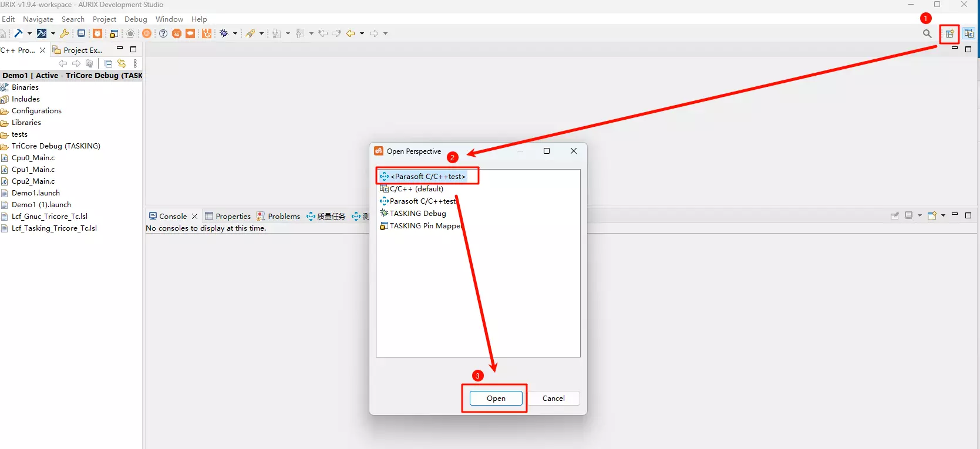Close the Console tab

195,216
